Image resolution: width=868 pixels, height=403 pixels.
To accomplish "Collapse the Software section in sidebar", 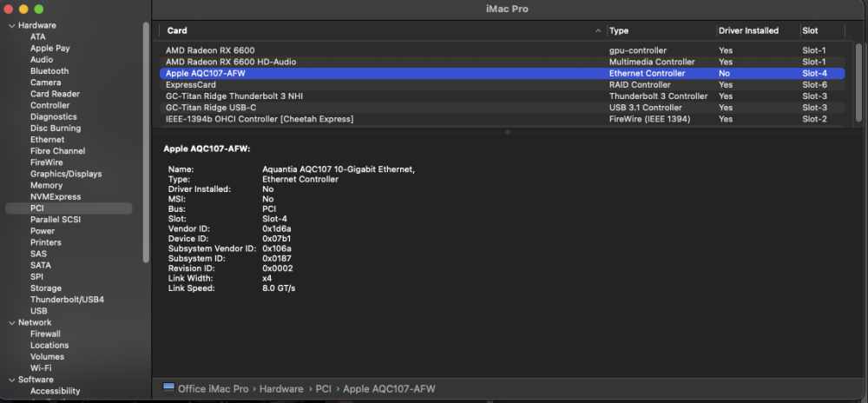I will [11, 380].
